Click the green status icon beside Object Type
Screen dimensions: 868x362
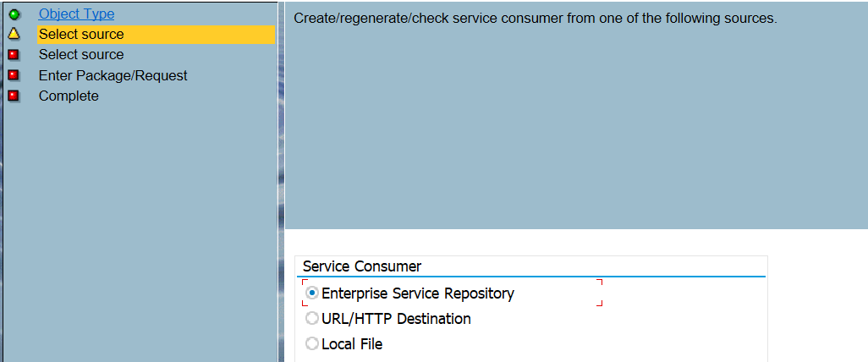coord(14,14)
